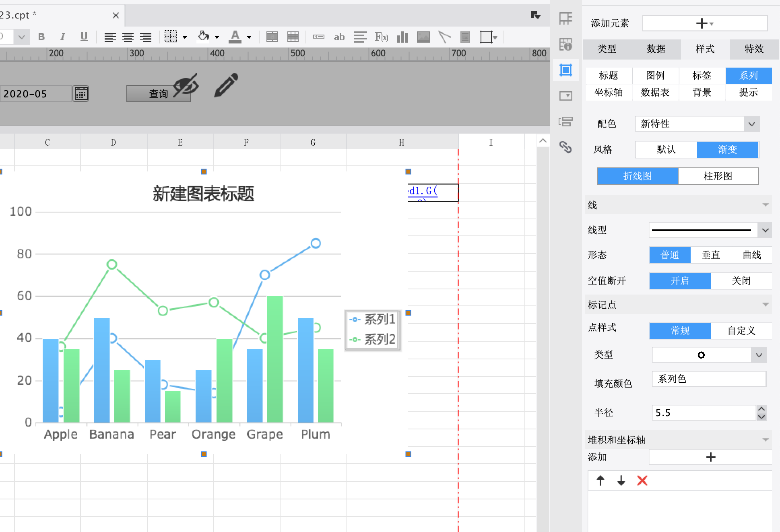Insert image icon in toolbar
780x532 pixels.
(x=423, y=37)
